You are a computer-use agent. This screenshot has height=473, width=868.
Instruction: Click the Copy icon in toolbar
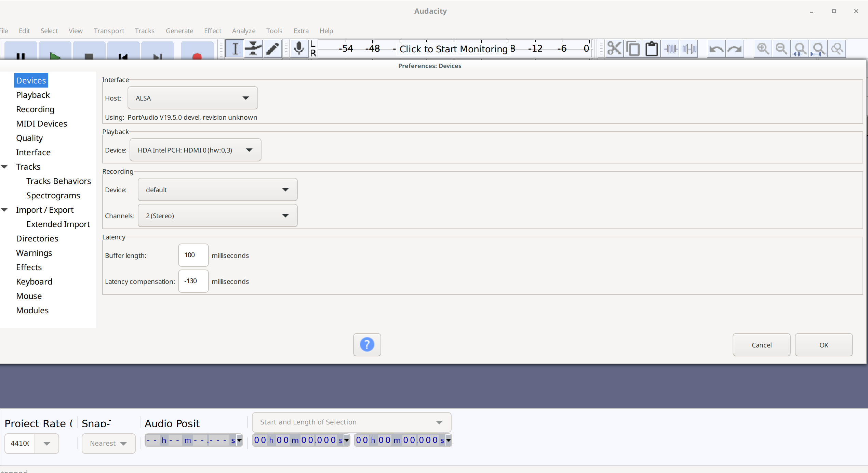(633, 49)
